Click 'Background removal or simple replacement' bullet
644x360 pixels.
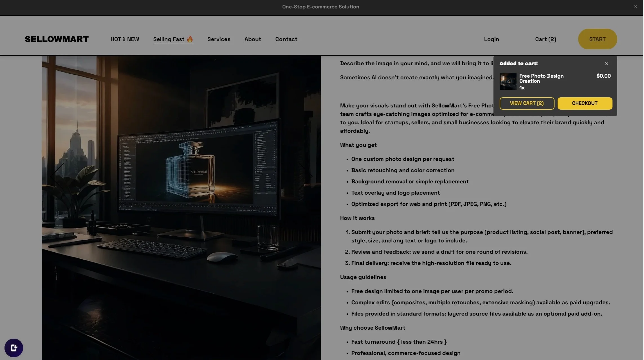click(x=410, y=182)
